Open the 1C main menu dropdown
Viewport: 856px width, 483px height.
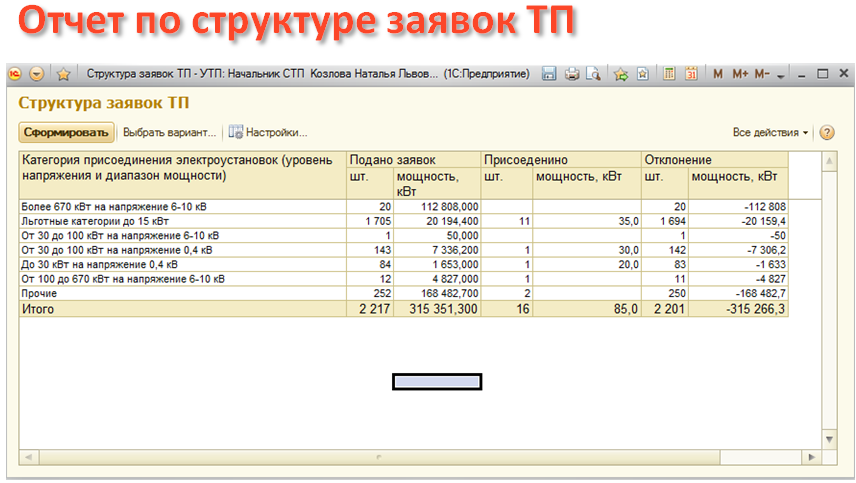37,74
